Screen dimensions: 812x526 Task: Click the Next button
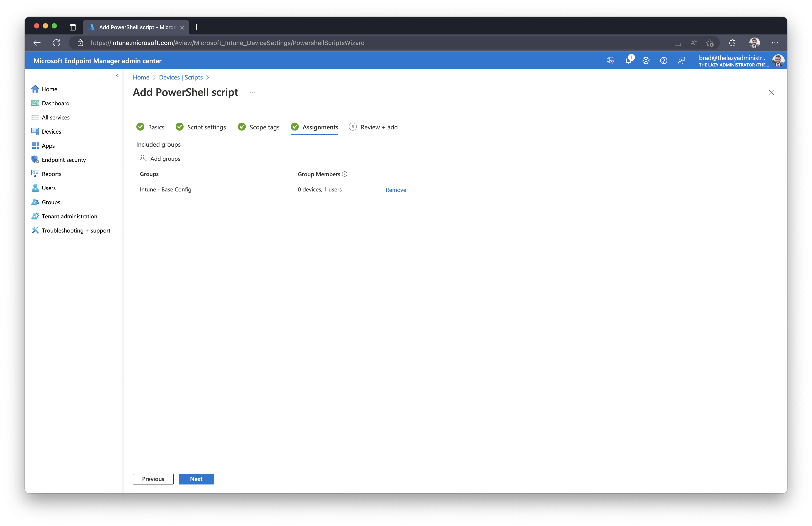(x=196, y=479)
